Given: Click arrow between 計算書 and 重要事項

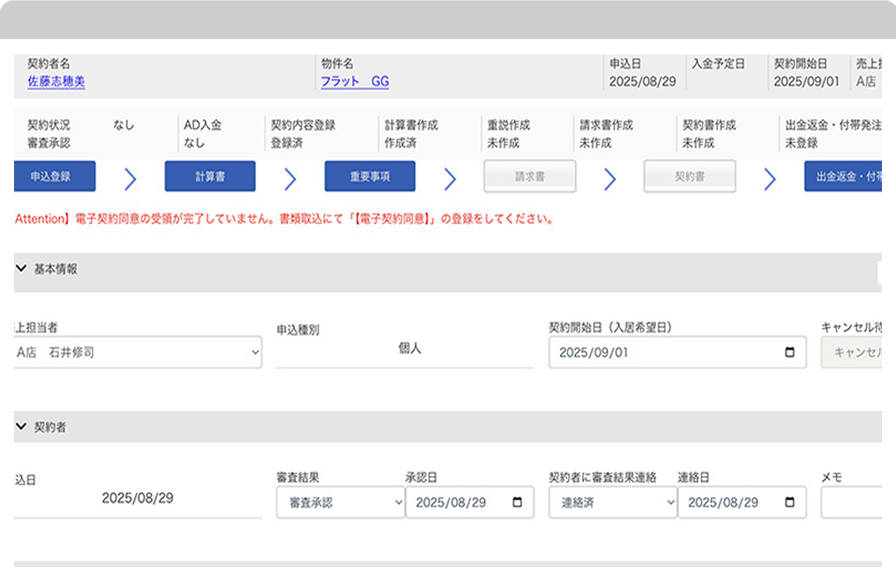Looking at the screenshot, I should click(x=290, y=179).
